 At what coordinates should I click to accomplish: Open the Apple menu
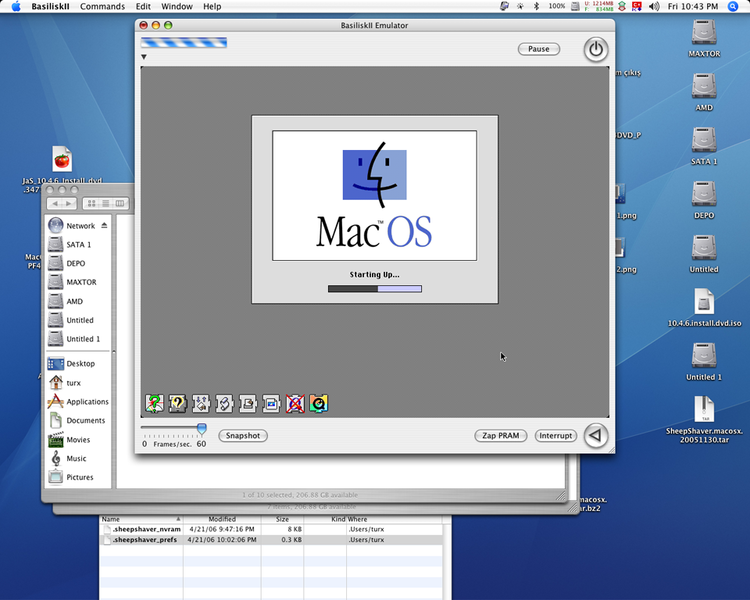(16, 6)
